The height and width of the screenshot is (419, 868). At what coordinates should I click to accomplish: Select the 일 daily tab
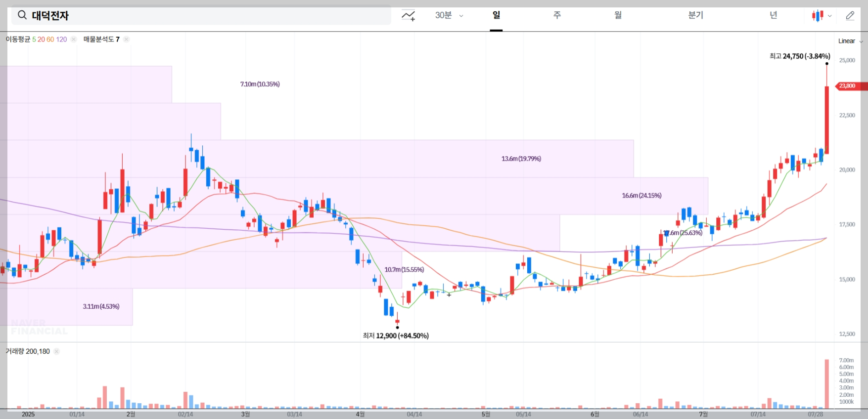496,15
